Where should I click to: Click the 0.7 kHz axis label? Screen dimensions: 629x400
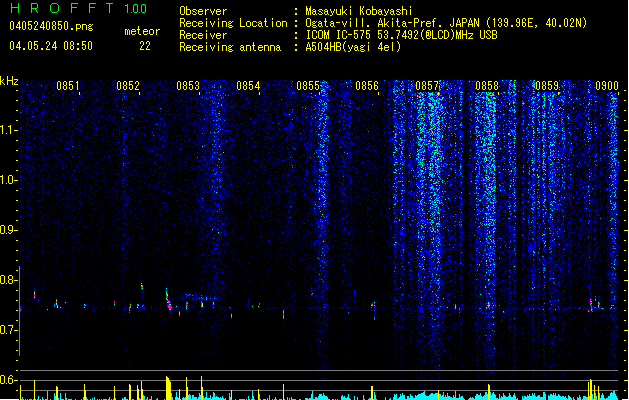point(8,330)
